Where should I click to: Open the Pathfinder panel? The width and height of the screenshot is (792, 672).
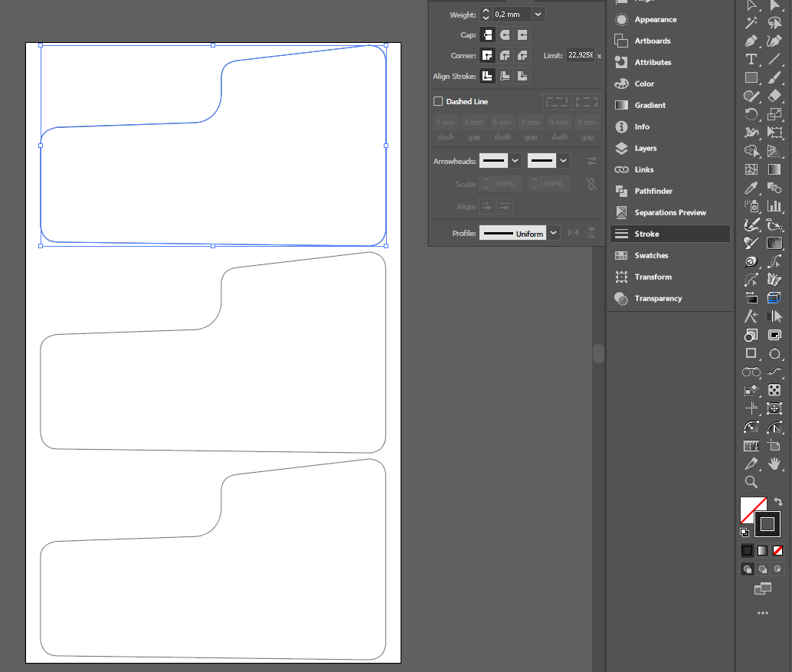655,191
